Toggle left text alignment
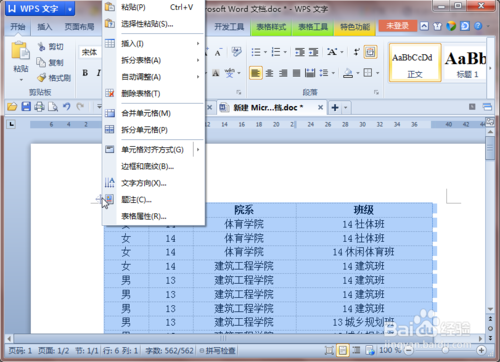The image size is (500, 362). (x=256, y=73)
